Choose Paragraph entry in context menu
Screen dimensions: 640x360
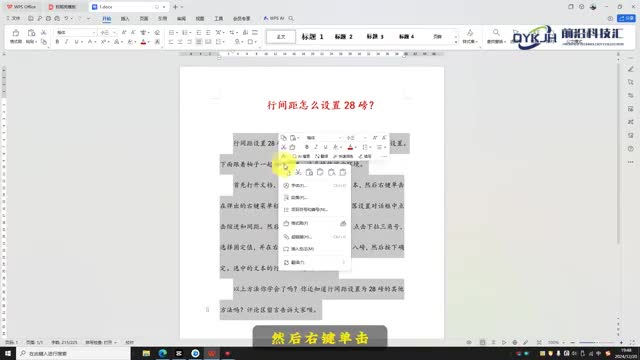coord(314,198)
